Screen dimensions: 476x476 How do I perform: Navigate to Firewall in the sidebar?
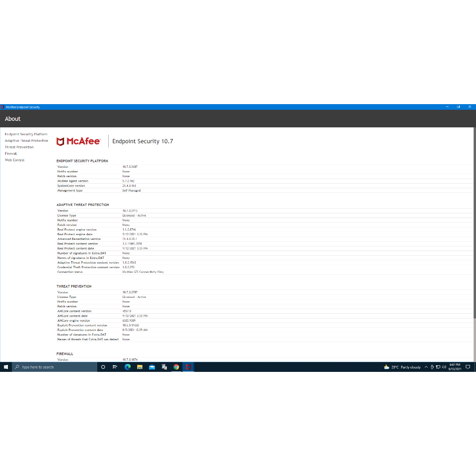[11, 153]
